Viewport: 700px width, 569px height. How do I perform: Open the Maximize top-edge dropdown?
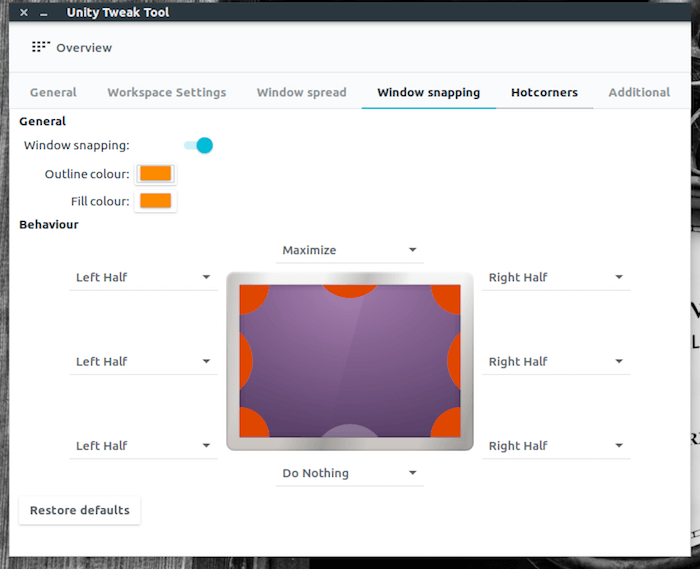click(350, 250)
